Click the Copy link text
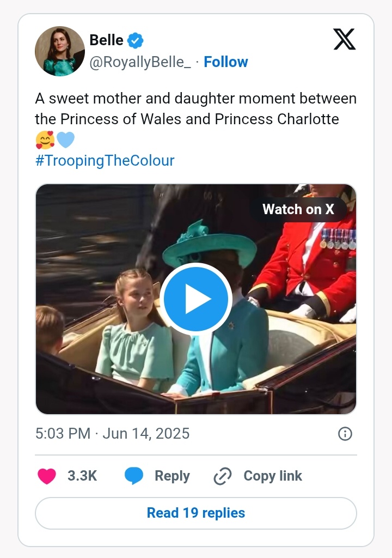The height and width of the screenshot is (558, 392). (x=273, y=476)
